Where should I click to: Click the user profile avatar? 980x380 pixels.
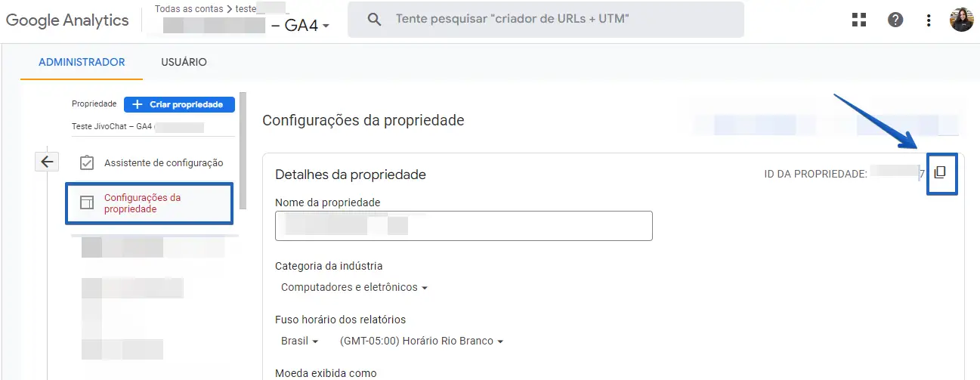(961, 20)
